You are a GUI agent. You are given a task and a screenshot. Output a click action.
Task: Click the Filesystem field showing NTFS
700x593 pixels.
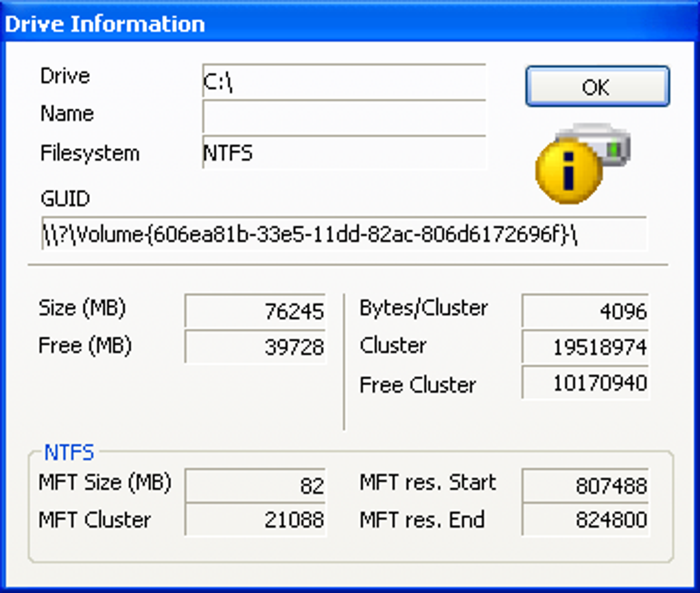click(x=345, y=152)
